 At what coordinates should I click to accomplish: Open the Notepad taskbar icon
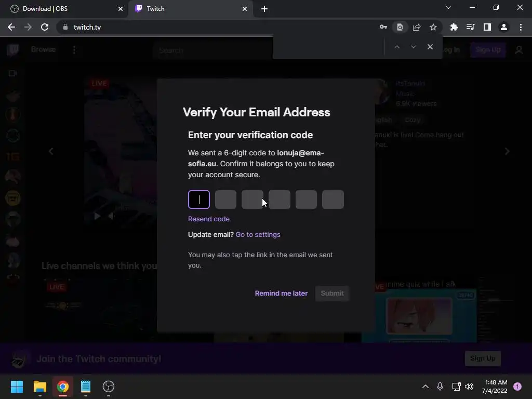tap(86, 387)
